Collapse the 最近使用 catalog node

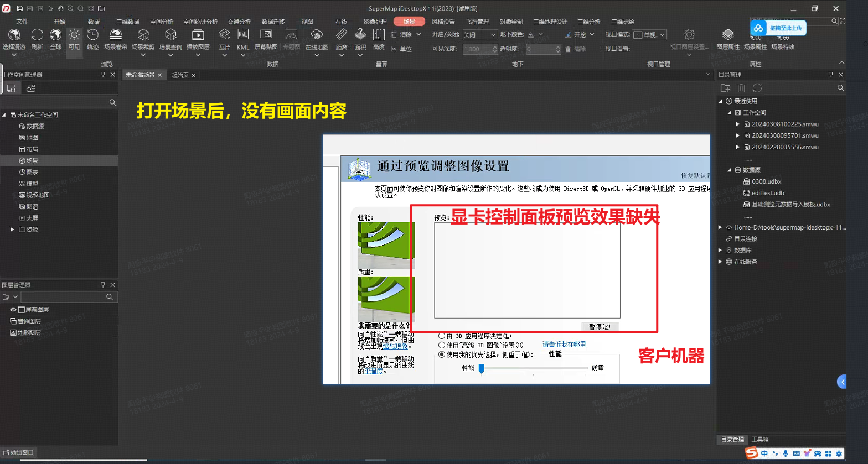(721, 101)
